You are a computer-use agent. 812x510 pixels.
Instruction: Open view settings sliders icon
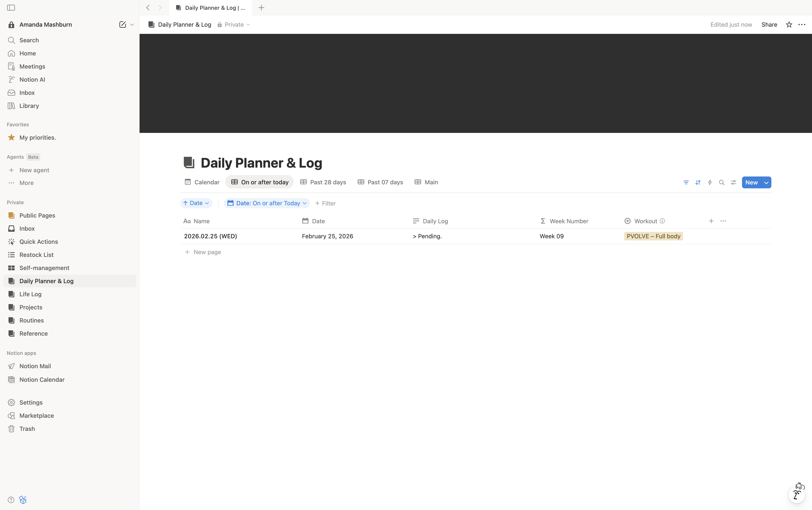tap(734, 182)
